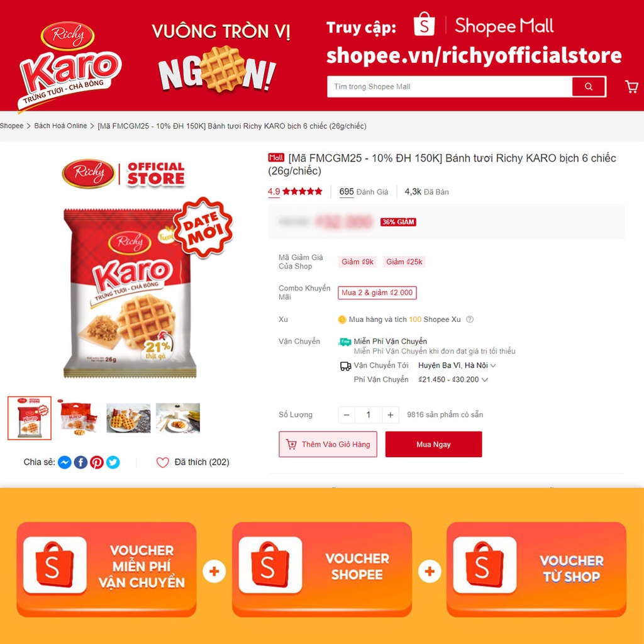Screen dimensions: 644x644
Task: Share on Pinterest icon
Action: click(97, 462)
